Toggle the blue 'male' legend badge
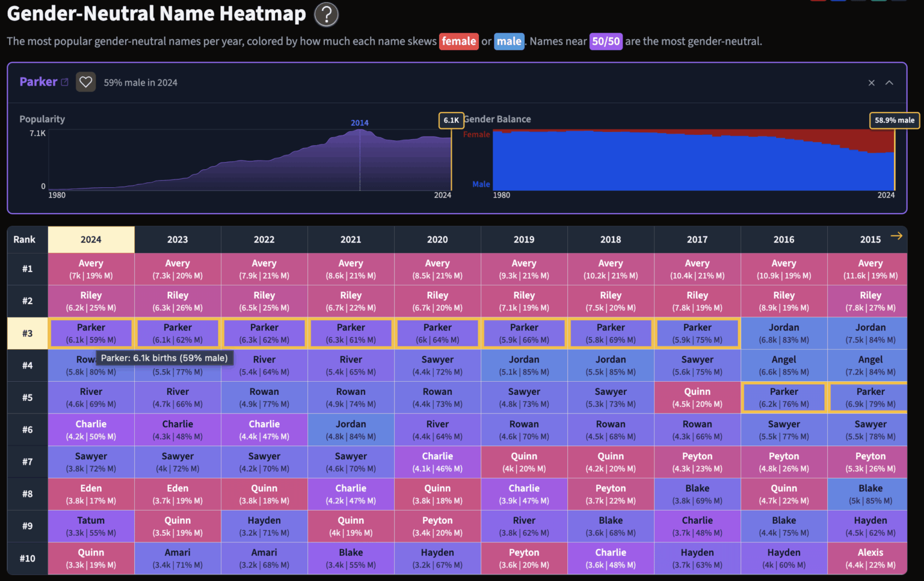924x581 pixels. click(x=509, y=41)
